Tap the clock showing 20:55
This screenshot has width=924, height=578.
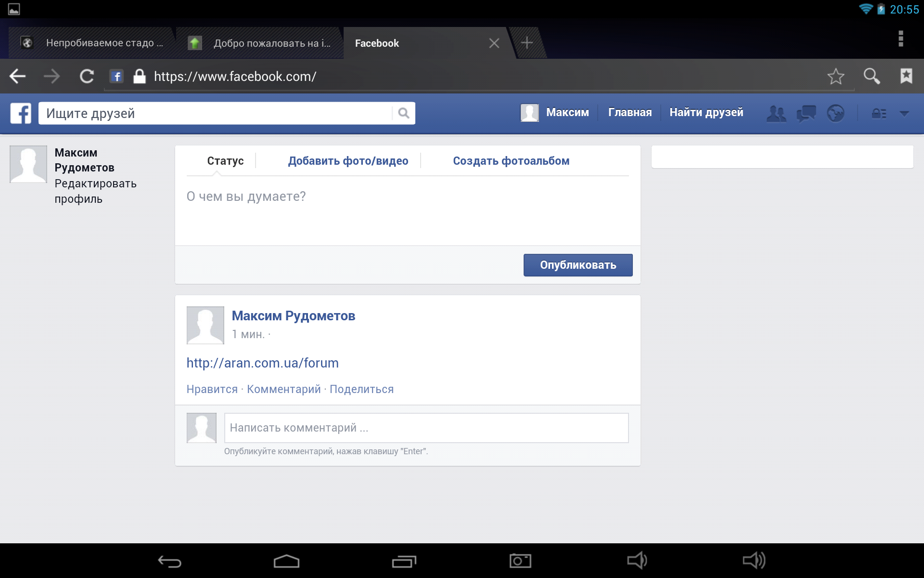(x=904, y=10)
